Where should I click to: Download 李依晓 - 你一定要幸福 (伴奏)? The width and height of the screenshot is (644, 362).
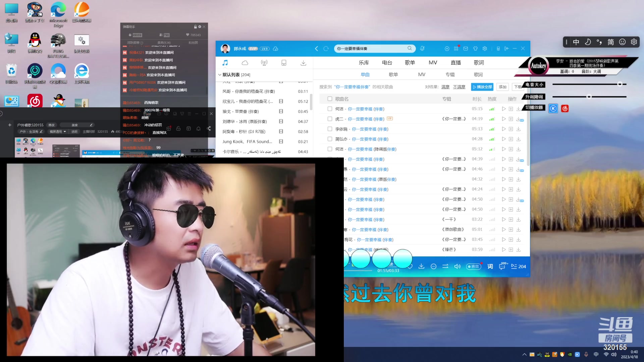pos(519,129)
